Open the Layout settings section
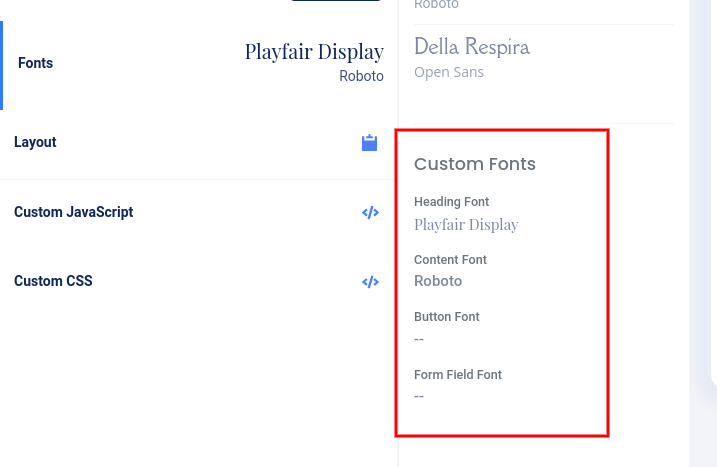 tap(35, 142)
